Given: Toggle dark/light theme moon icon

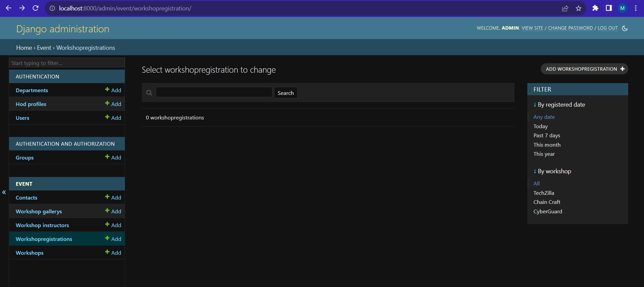Looking at the screenshot, I should pyautogui.click(x=625, y=28).
